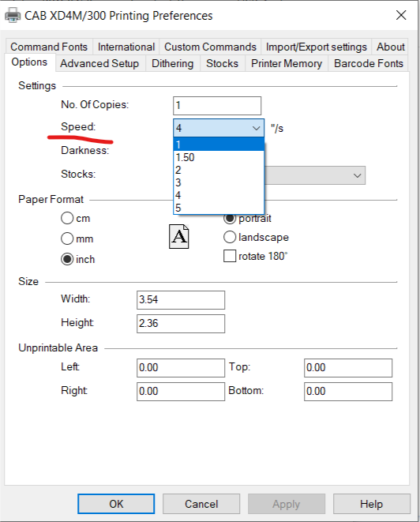Choose landscape orientation
Screen dimensions: 420x522
tap(230, 237)
